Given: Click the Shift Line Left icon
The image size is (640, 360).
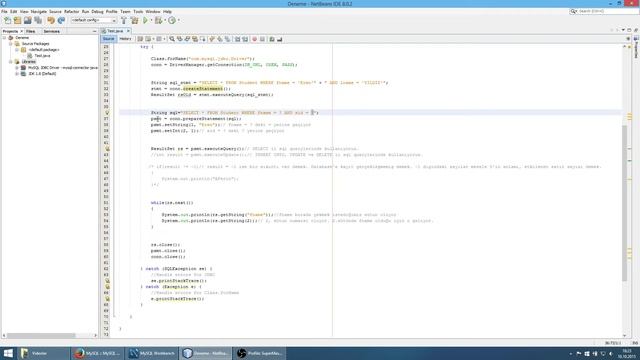Looking at the screenshot, I should 237,39.
